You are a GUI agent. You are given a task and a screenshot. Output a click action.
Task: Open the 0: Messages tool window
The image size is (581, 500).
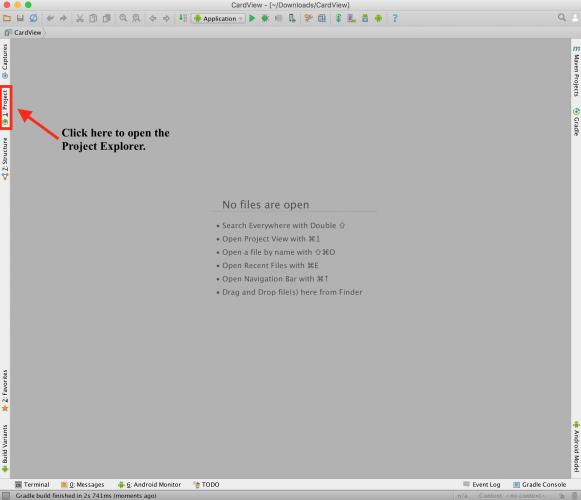(x=83, y=484)
